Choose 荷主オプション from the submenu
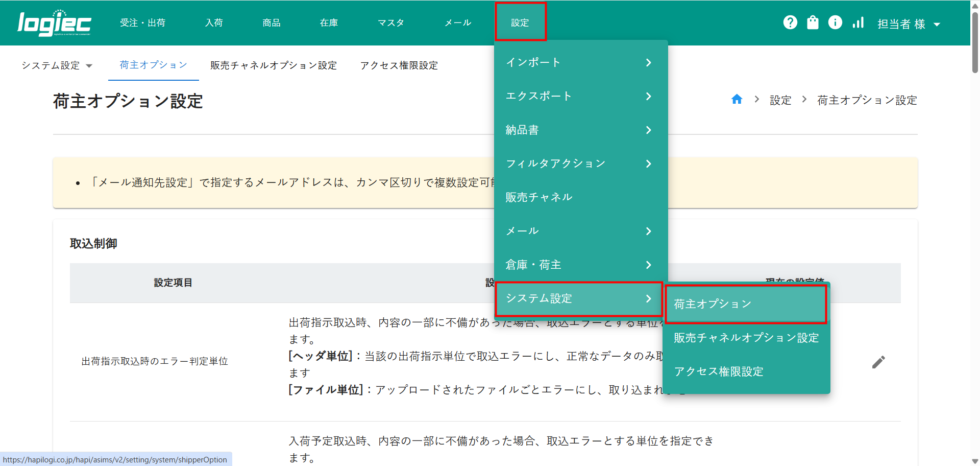The width and height of the screenshot is (980, 466). click(745, 304)
